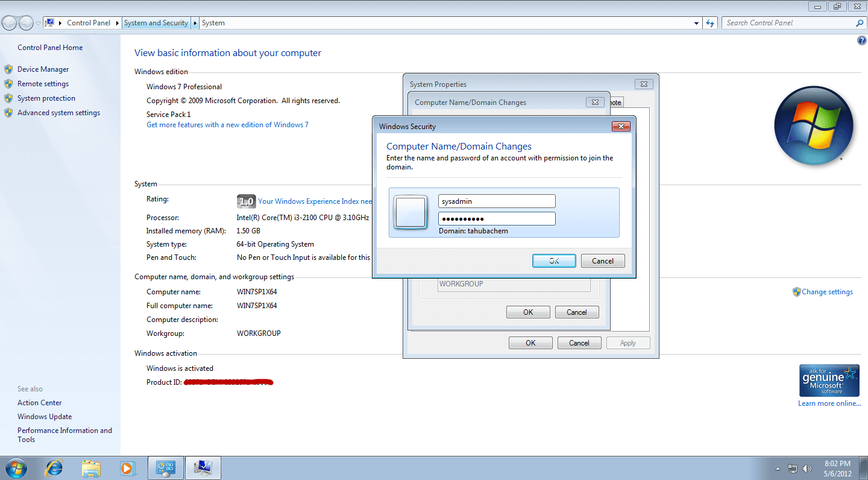Click the computer icon in address bar
Screen dimensions: 868x480
pos(50,23)
